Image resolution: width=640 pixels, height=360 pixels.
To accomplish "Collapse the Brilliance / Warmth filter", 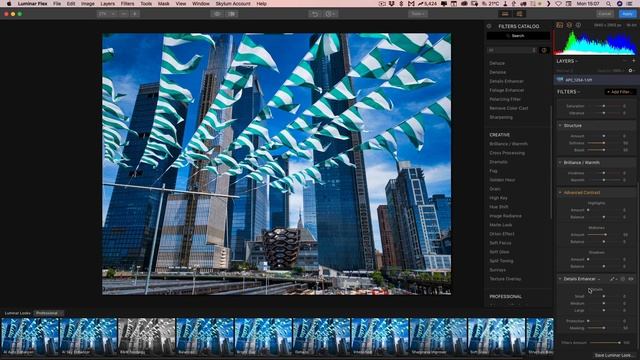I will pyautogui.click(x=560, y=162).
